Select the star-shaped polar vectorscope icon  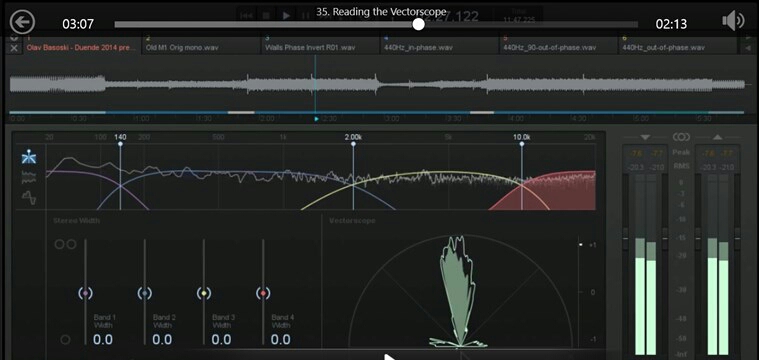(x=29, y=157)
